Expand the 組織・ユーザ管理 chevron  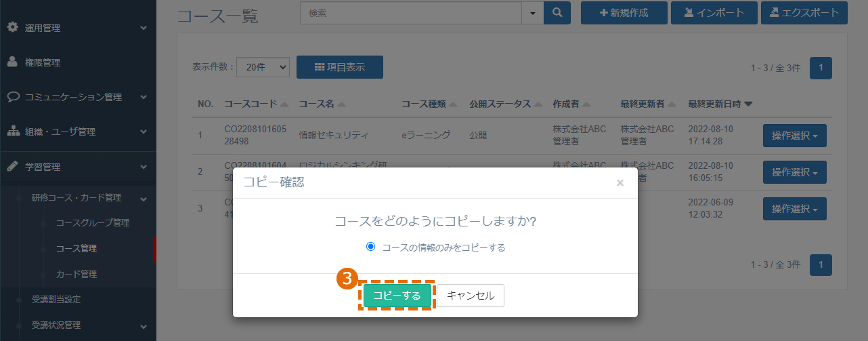[x=144, y=132]
